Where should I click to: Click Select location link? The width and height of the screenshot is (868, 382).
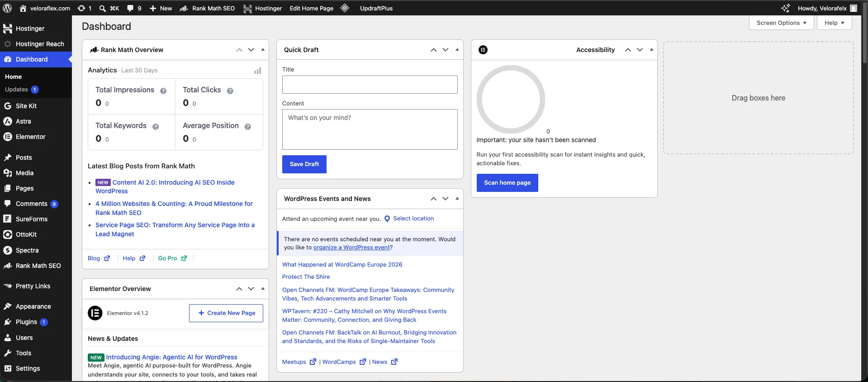[413, 219]
